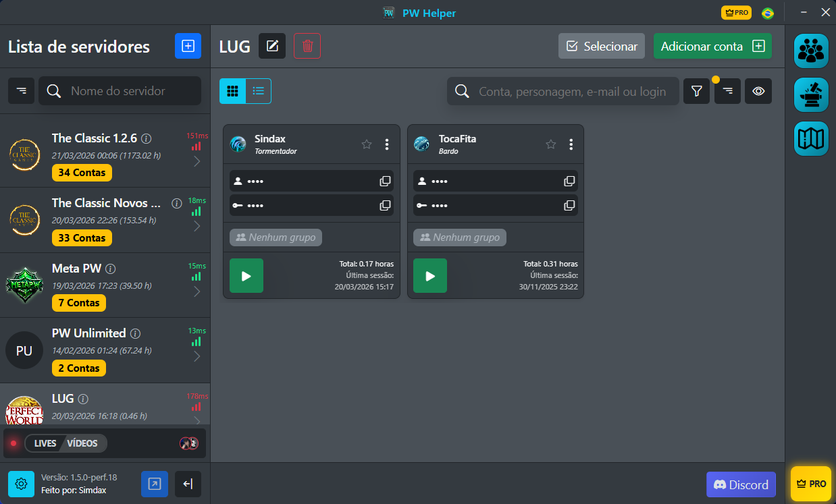Screen dimensions: 836x504
Task: Toggle password visibility with the eye icon
Action: (x=758, y=90)
